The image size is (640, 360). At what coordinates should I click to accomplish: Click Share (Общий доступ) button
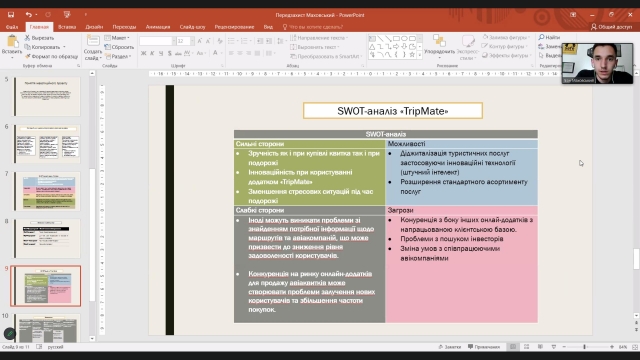[x=611, y=27]
